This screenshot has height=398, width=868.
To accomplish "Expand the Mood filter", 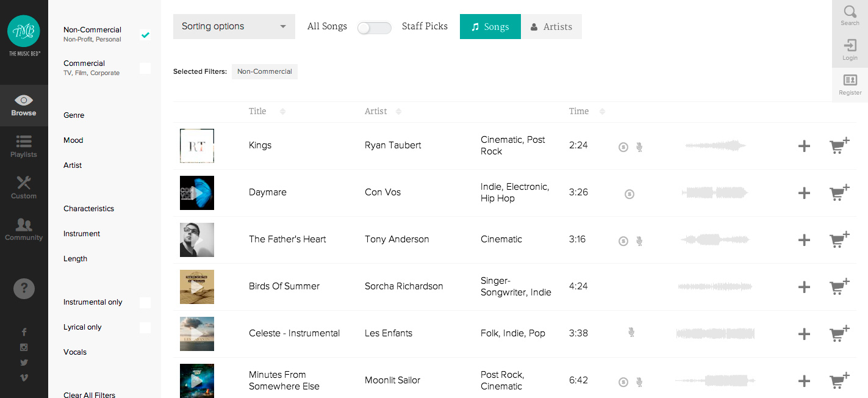I will pyautogui.click(x=73, y=140).
